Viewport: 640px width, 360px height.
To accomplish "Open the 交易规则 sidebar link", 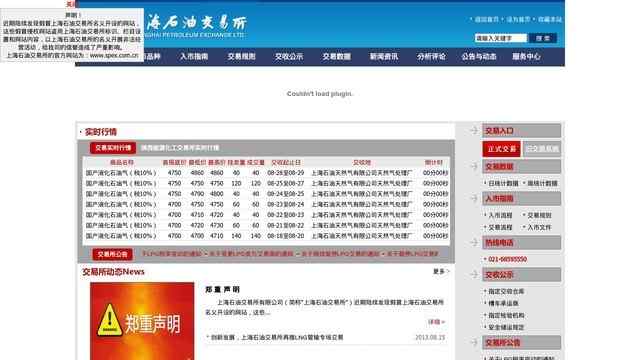I will click(539, 215).
